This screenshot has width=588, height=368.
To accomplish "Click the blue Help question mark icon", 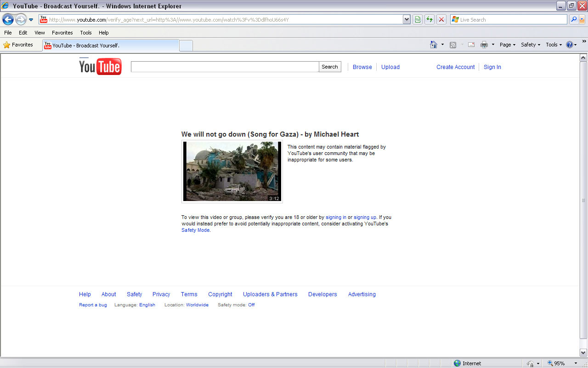I will 570,45.
